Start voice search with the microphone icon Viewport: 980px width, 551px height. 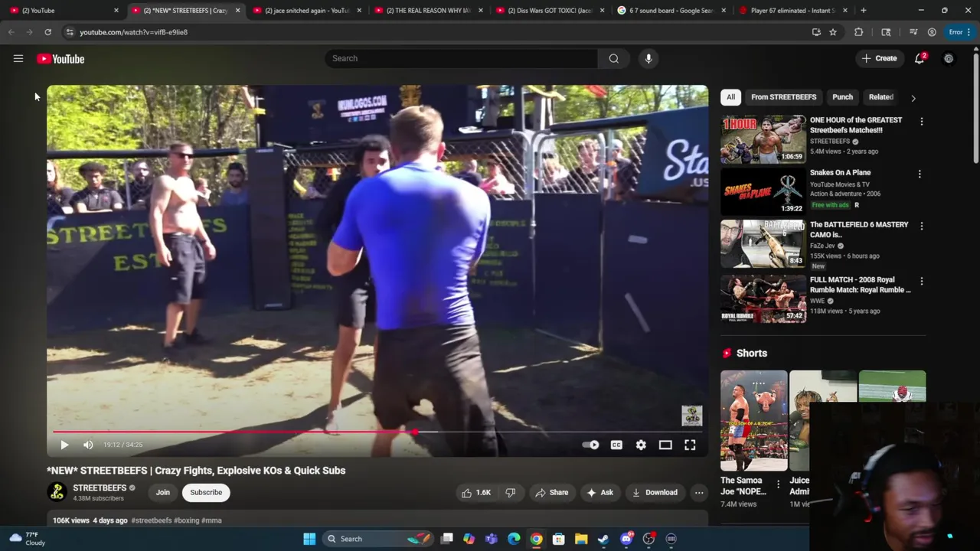(x=648, y=58)
